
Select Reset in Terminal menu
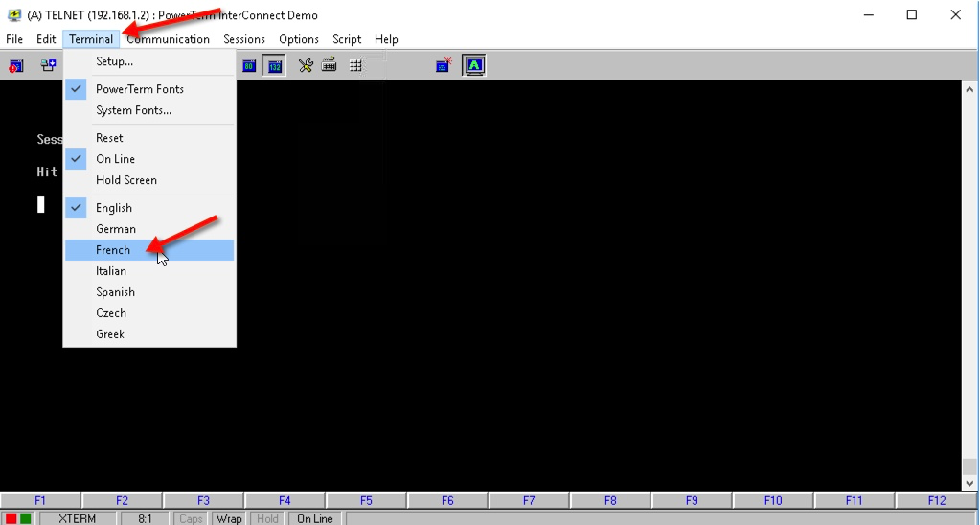pyautogui.click(x=149, y=138)
